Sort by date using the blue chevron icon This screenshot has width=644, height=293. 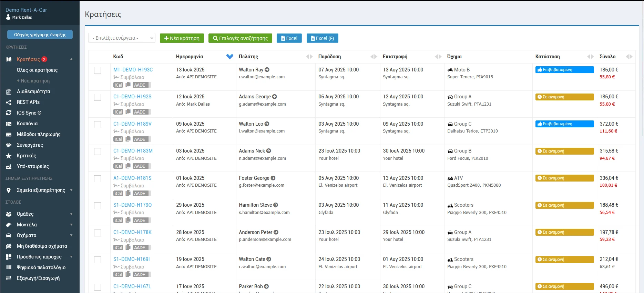(229, 57)
